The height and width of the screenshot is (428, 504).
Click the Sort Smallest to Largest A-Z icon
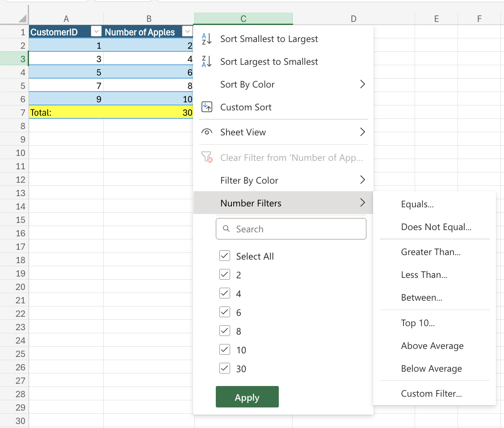[x=206, y=39]
